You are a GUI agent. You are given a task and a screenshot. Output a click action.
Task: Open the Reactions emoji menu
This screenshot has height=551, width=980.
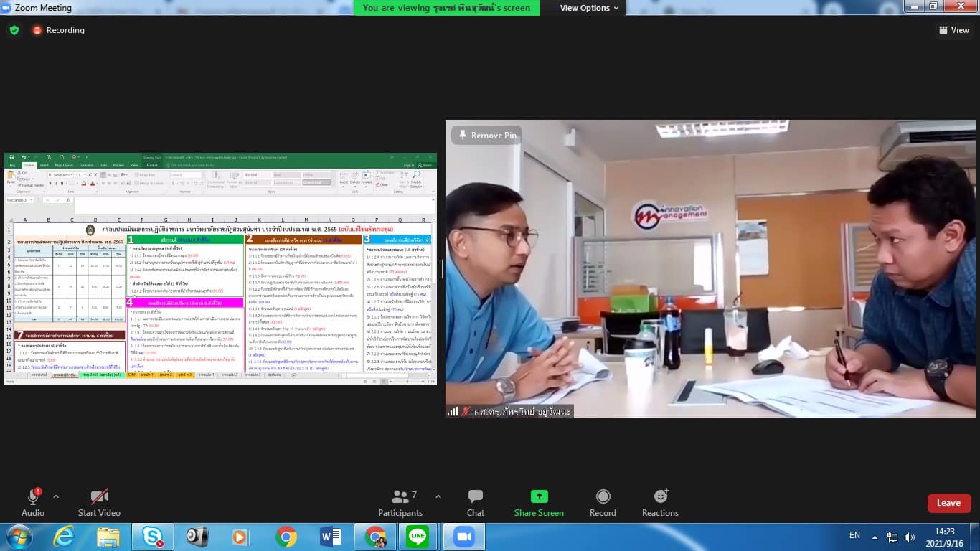660,496
